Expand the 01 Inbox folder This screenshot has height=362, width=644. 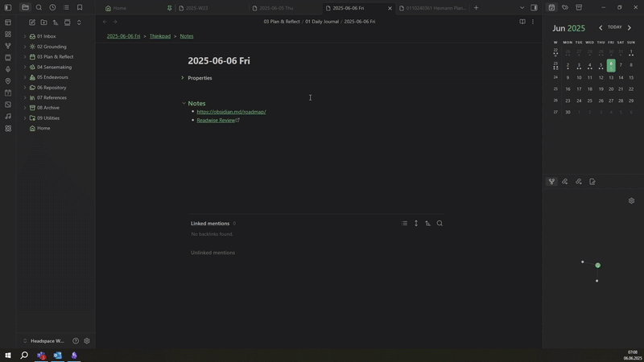(x=25, y=36)
